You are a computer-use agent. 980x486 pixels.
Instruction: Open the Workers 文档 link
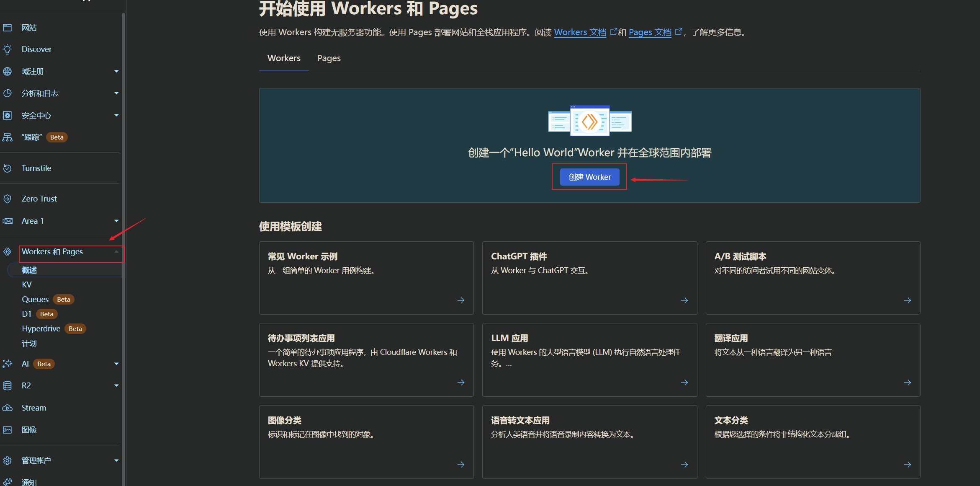580,32
